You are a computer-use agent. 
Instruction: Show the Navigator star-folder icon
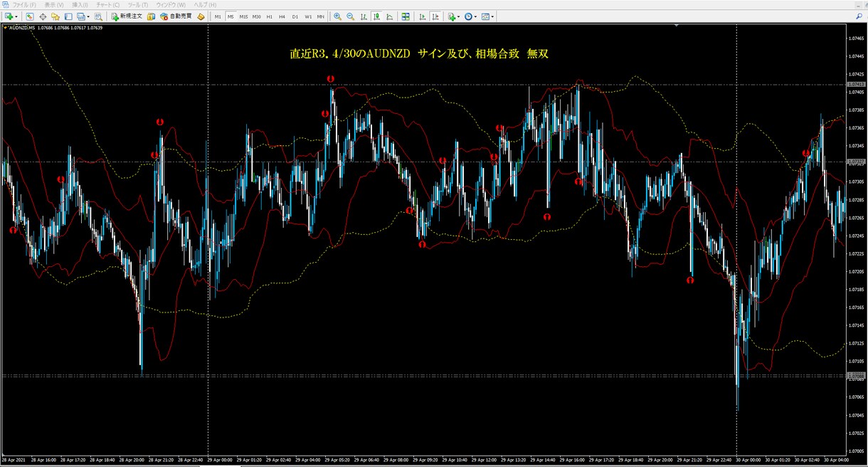[55, 16]
